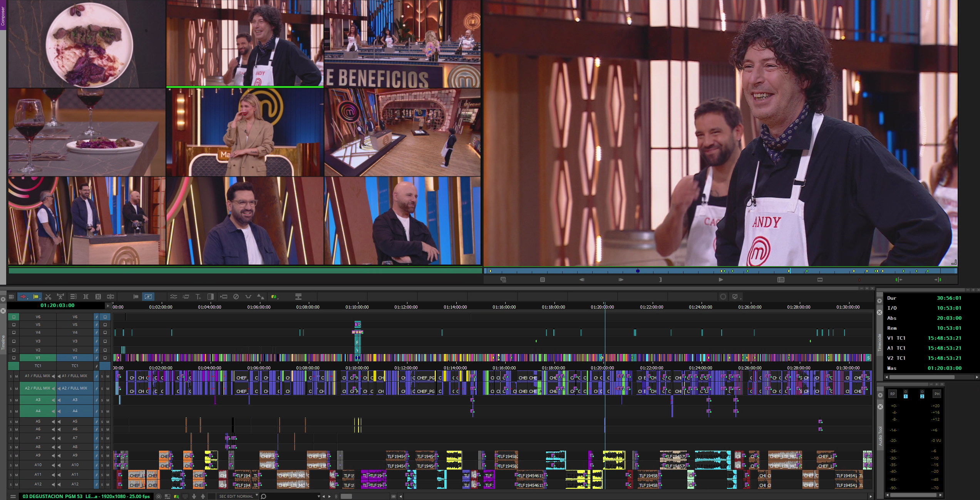Switch to the Composer side tab
The height and width of the screenshot is (500, 980).
click(x=3, y=15)
